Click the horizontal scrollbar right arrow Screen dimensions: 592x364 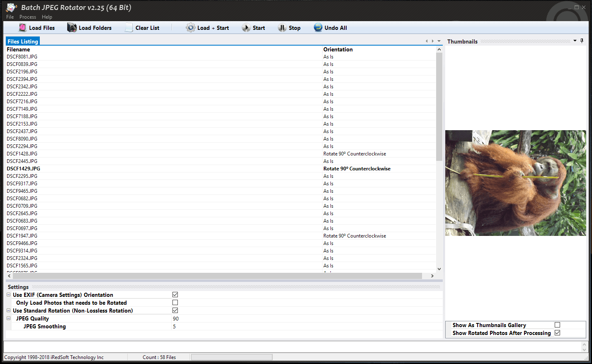(432, 276)
